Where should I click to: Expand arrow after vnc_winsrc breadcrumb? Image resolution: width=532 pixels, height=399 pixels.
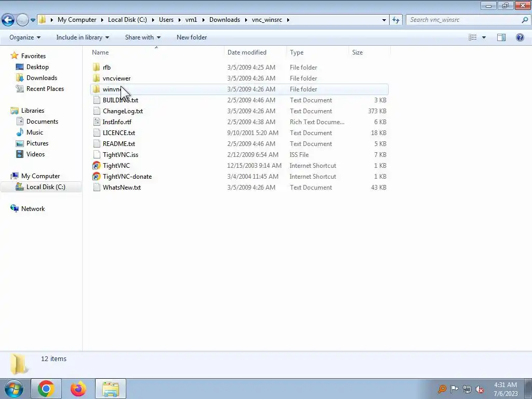tap(288, 20)
